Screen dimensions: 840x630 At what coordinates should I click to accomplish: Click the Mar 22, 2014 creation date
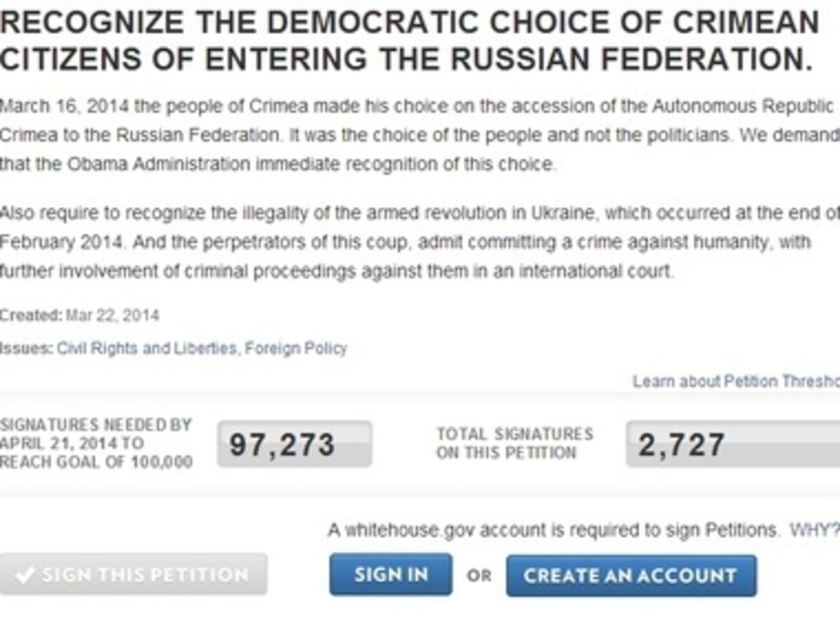click(112, 315)
